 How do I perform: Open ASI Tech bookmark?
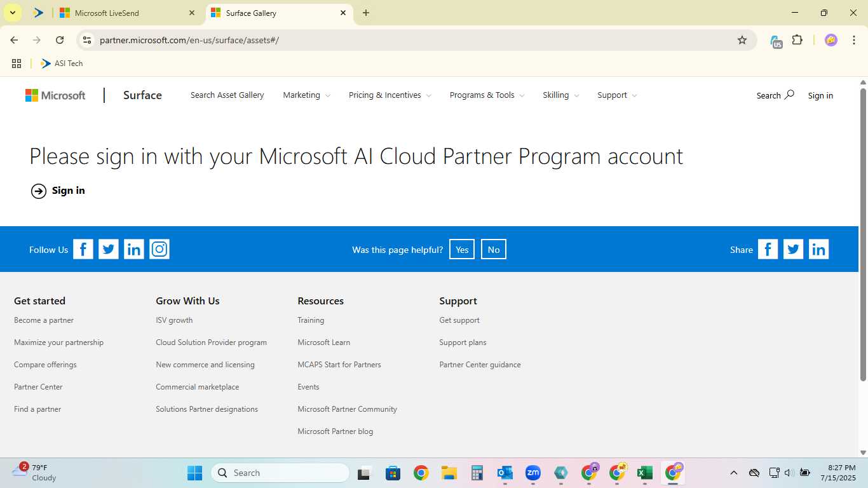coord(62,64)
